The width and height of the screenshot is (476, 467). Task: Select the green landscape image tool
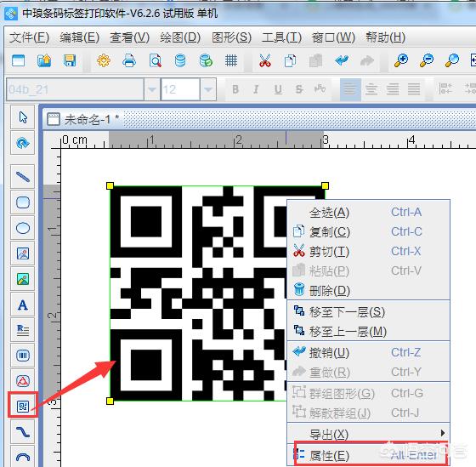tap(23, 279)
